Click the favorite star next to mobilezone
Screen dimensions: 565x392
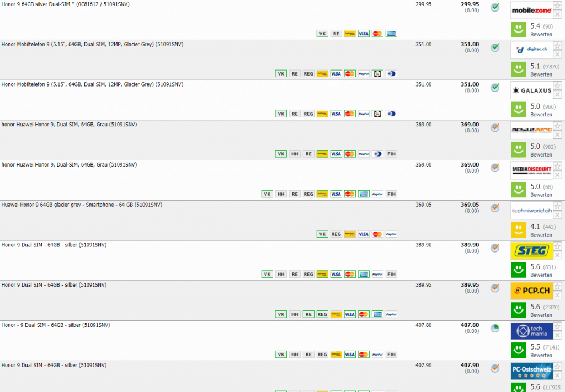[x=557, y=6]
